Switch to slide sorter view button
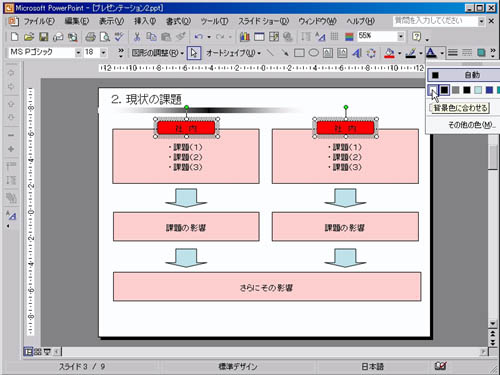The height and width of the screenshot is (375, 500). 38,351
